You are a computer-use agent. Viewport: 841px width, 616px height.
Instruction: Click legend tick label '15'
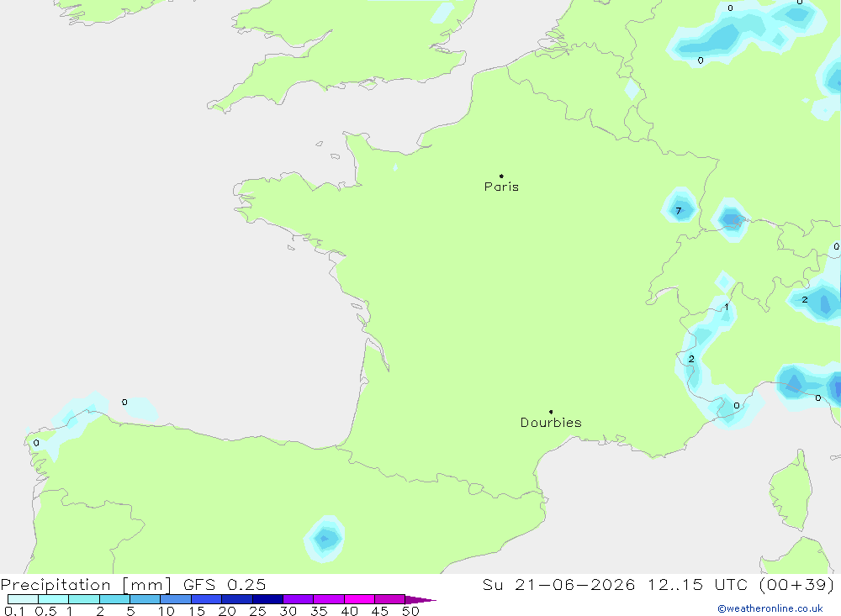(197, 611)
